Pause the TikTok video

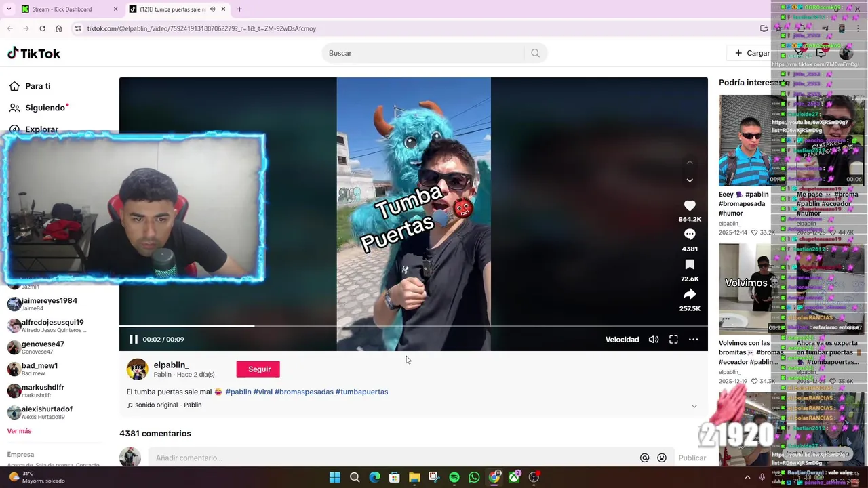click(x=134, y=340)
